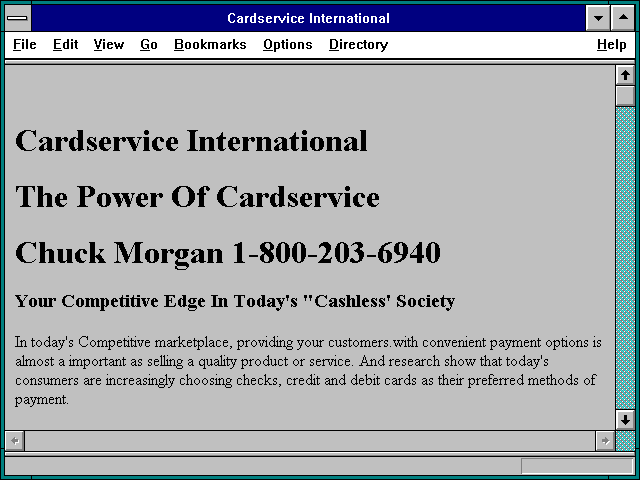Click the horizontal scrollbar right arrow
This screenshot has height=480, width=640.
click(x=605, y=441)
